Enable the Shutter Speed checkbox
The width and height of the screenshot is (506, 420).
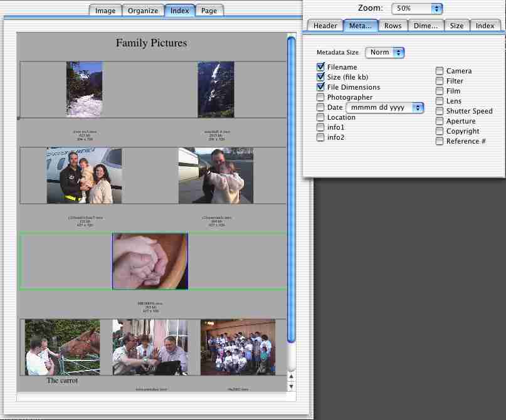coord(440,111)
